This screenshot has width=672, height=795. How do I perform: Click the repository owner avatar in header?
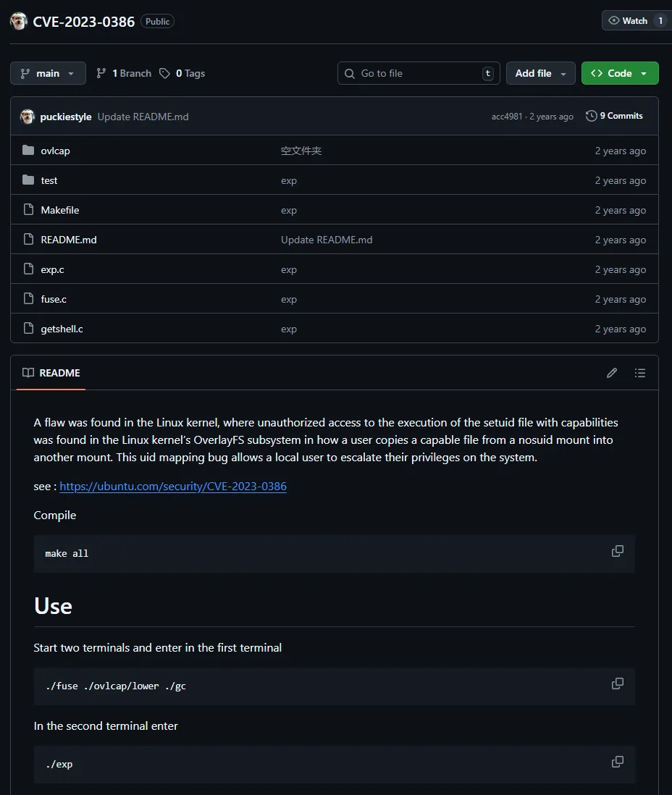[x=19, y=21]
